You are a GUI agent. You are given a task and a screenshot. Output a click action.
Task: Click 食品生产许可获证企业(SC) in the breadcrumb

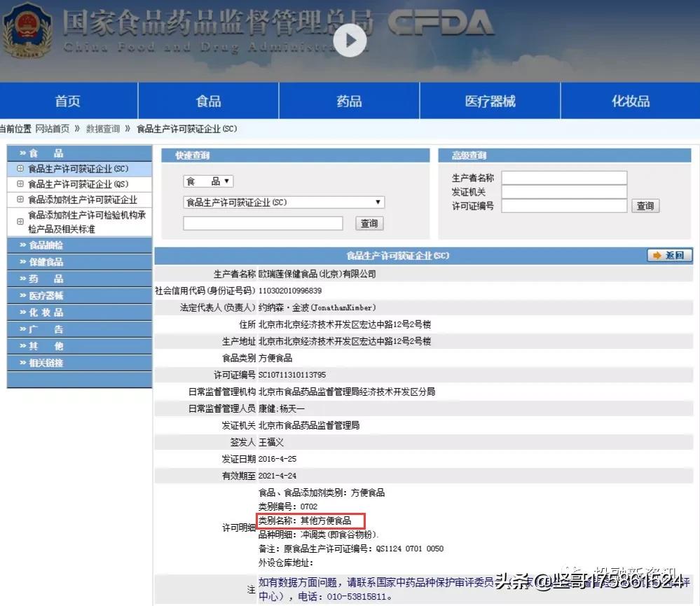[186, 129]
